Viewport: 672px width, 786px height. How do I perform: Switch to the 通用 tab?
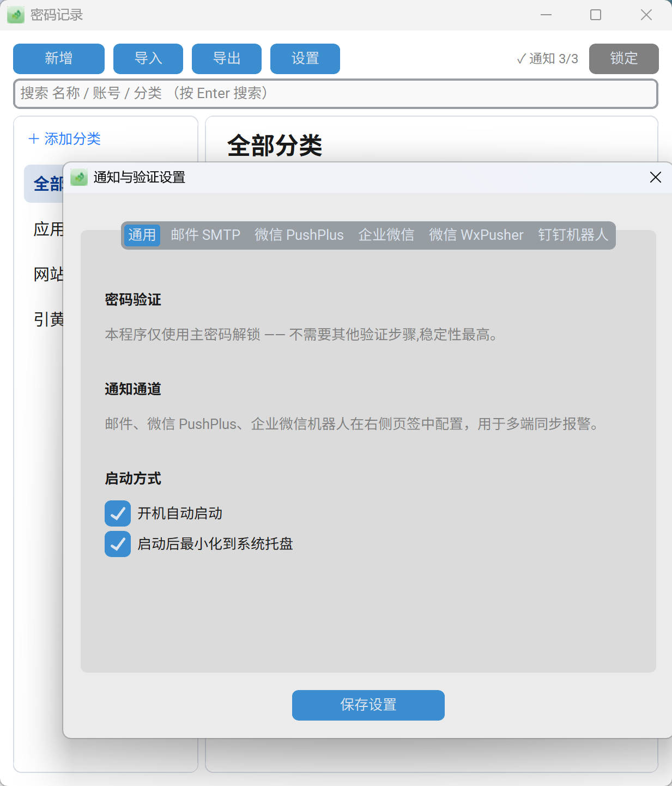(x=142, y=235)
